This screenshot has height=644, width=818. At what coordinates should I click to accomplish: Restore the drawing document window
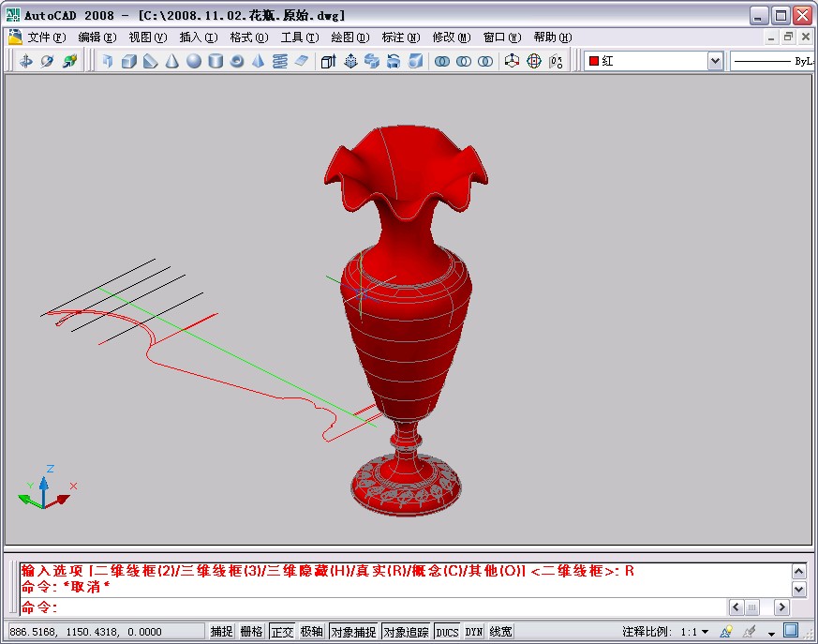(x=788, y=37)
